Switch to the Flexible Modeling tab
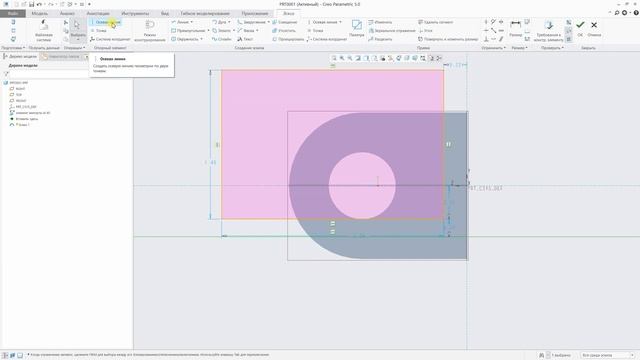 (205, 13)
